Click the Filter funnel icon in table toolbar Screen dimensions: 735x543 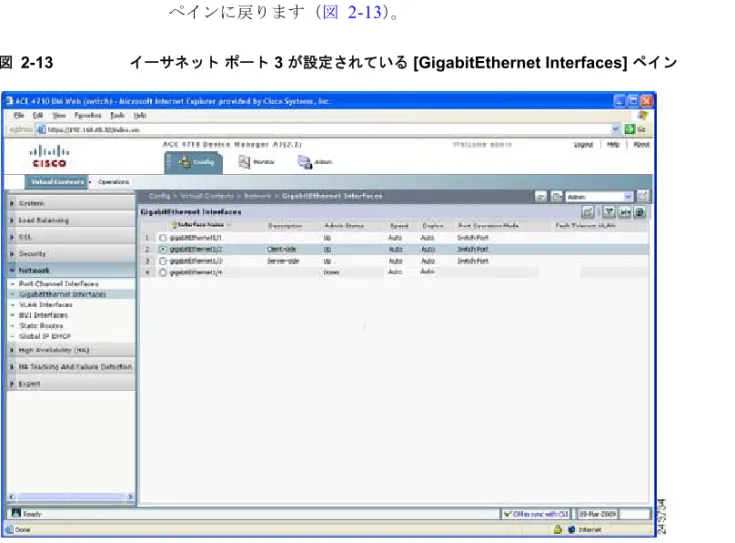pyautogui.click(x=608, y=212)
